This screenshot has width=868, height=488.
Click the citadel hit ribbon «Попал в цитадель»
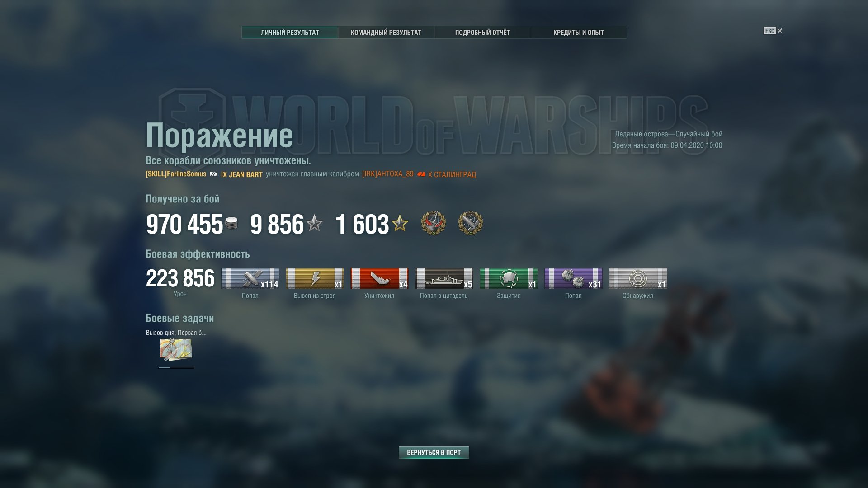444,278
